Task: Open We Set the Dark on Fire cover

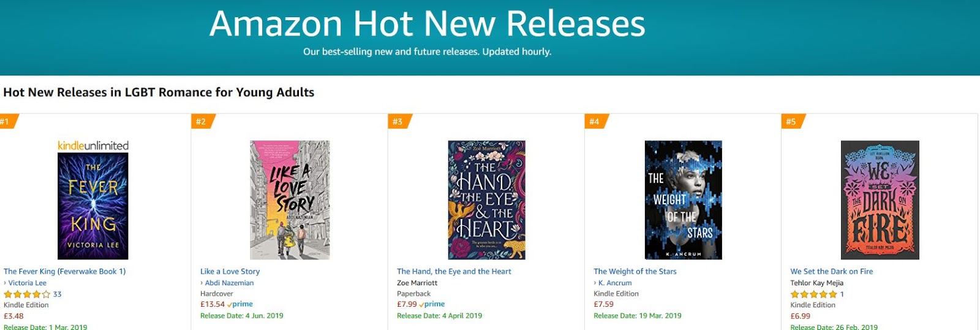Action: [880, 200]
